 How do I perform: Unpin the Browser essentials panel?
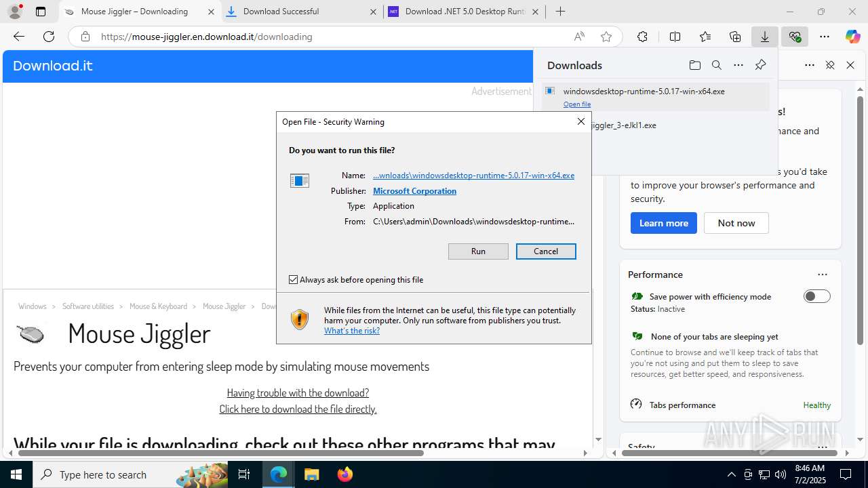[830, 65]
